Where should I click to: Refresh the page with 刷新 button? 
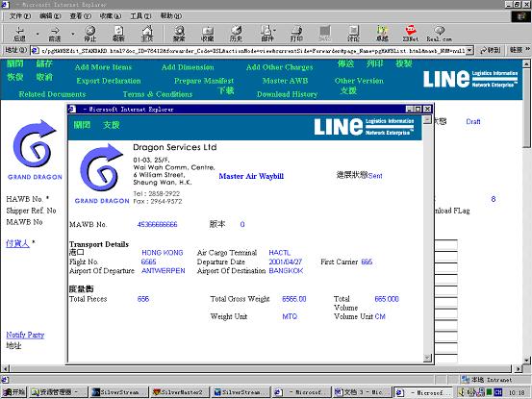[118, 34]
